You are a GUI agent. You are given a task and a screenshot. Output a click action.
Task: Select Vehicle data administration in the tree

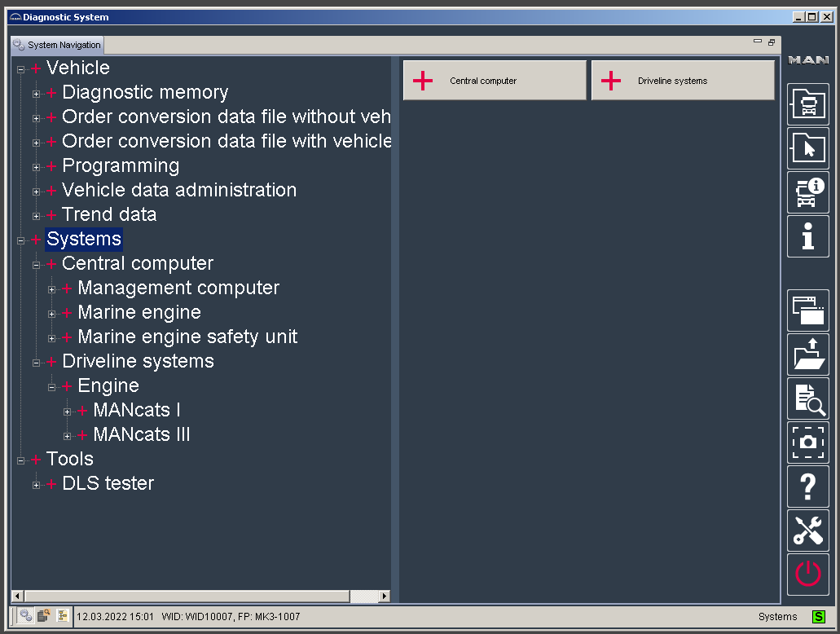179,190
